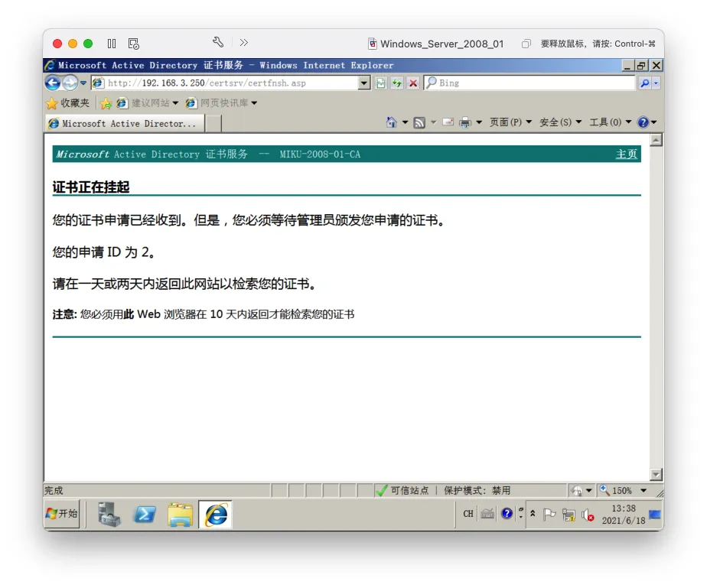
Task: Open 网页快讯库 web slice gallery
Action: 221,103
